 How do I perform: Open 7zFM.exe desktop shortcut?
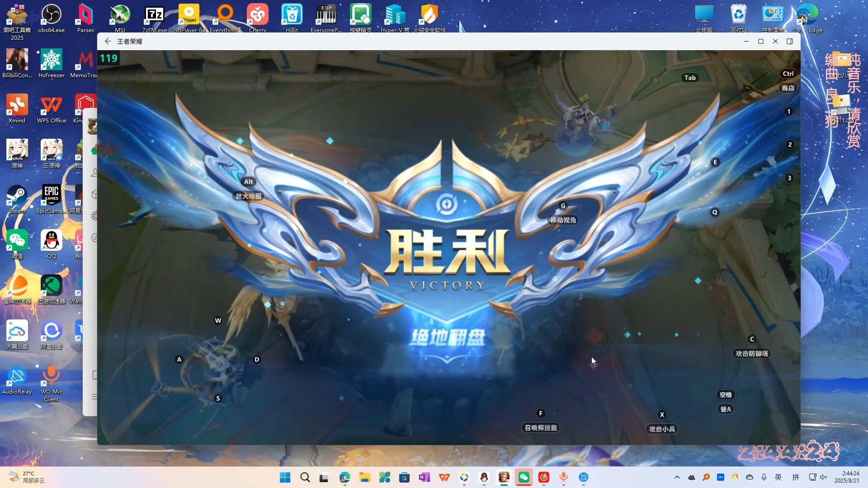pyautogui.click(x=154, y=19)
